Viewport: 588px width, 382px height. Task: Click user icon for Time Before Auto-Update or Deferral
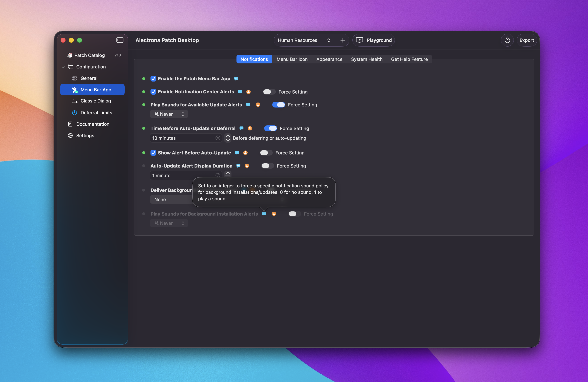(250, 128)
